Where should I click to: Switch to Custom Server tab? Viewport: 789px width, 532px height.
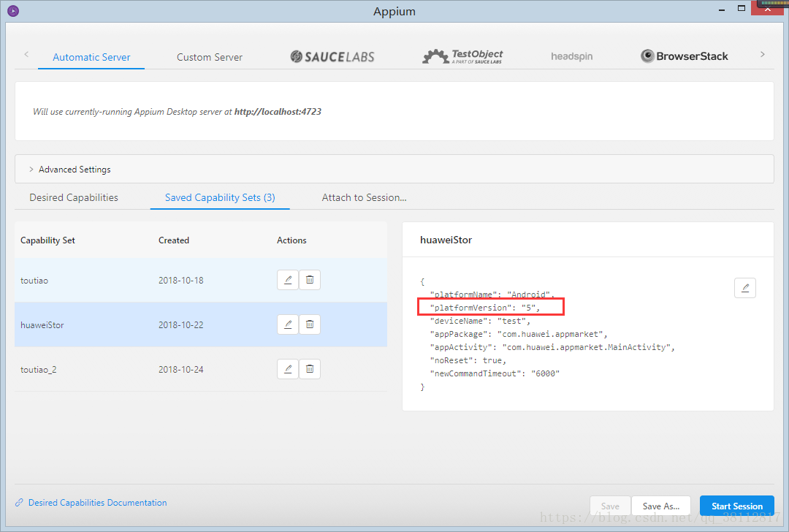point(210,57)
